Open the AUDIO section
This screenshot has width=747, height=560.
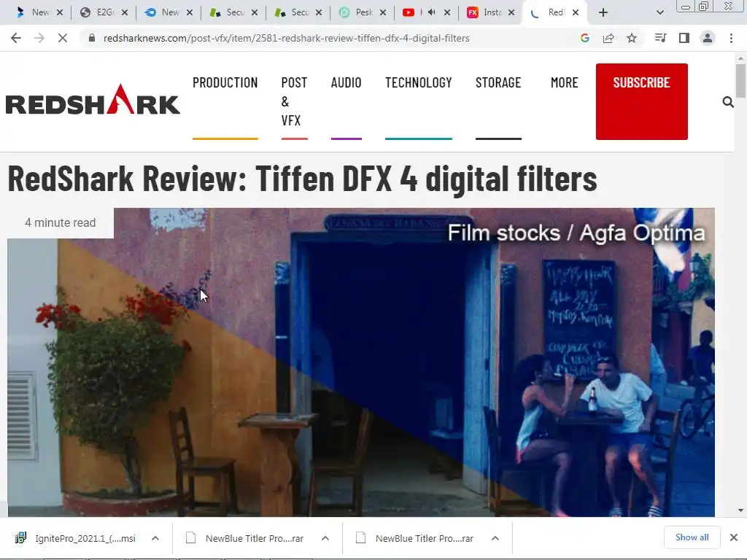tap(347, 82)
